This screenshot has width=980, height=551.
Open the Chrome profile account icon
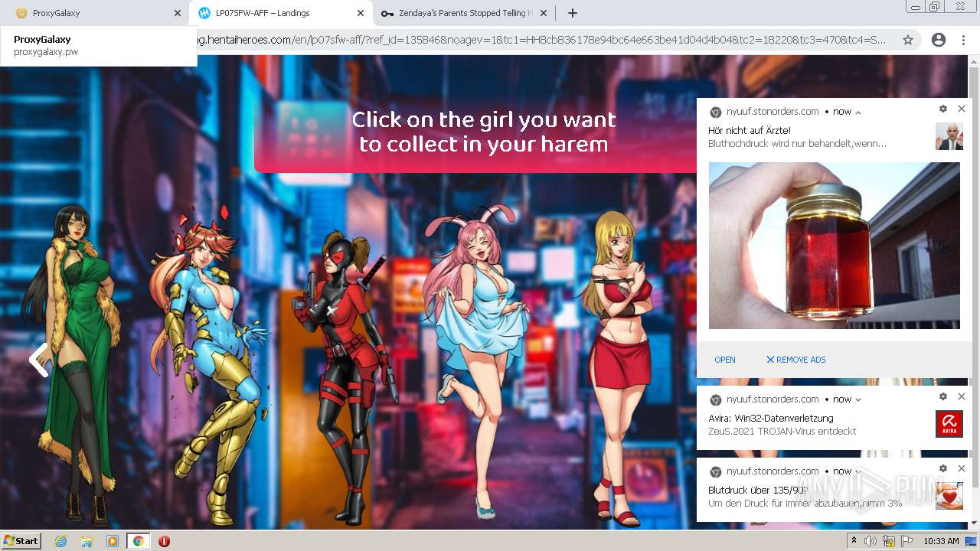click(x=938, y=40)
